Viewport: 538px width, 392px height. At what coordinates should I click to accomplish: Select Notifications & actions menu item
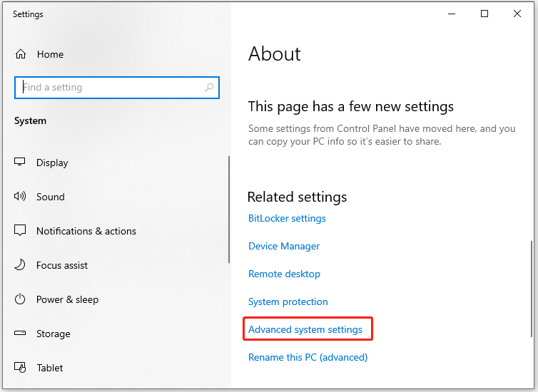[86, 231]
